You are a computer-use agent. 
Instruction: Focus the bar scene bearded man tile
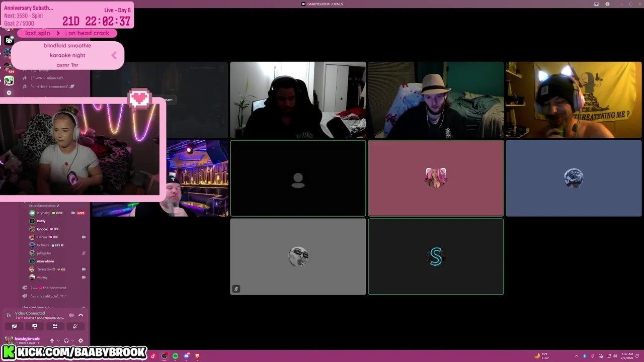[x=197, y=178]
